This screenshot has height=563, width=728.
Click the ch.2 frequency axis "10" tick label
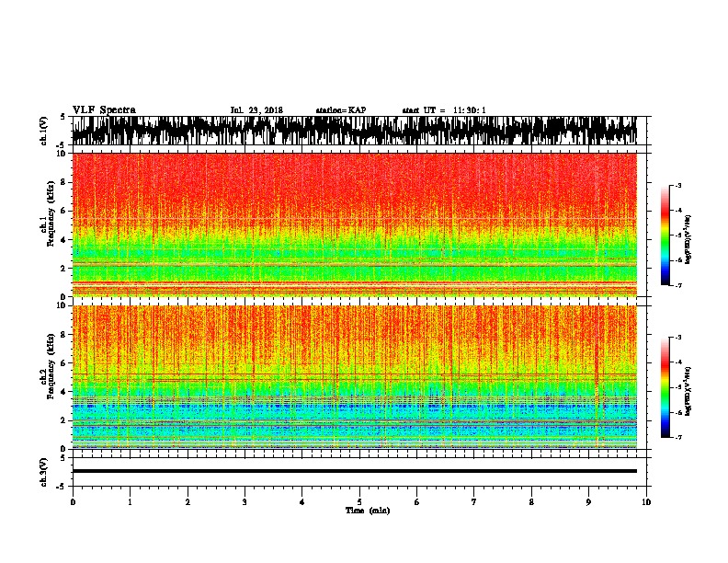click(62, 305)
